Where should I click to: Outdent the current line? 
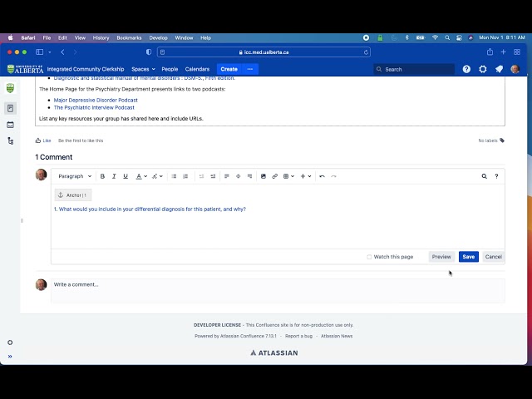tap(201, 176)
